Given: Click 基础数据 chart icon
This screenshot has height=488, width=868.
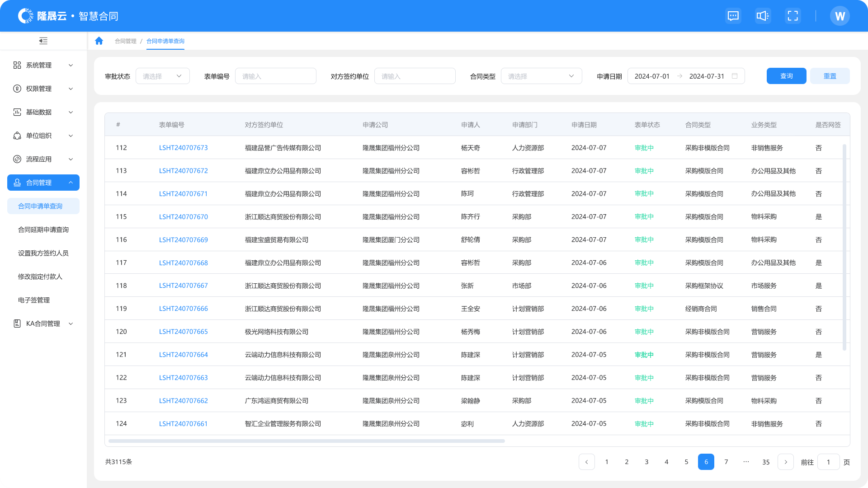Looking at the screenshot, I should [x=17, y=112].
